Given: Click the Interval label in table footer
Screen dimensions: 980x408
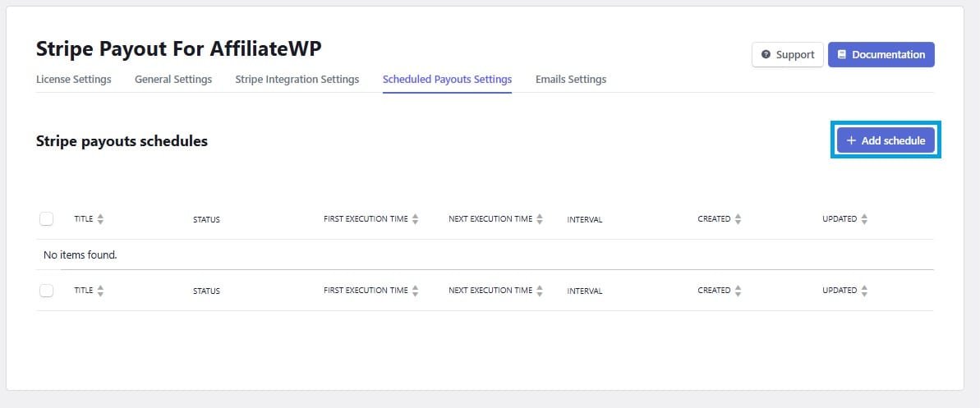Looking at the screenshot, I should tap(584, 291).
